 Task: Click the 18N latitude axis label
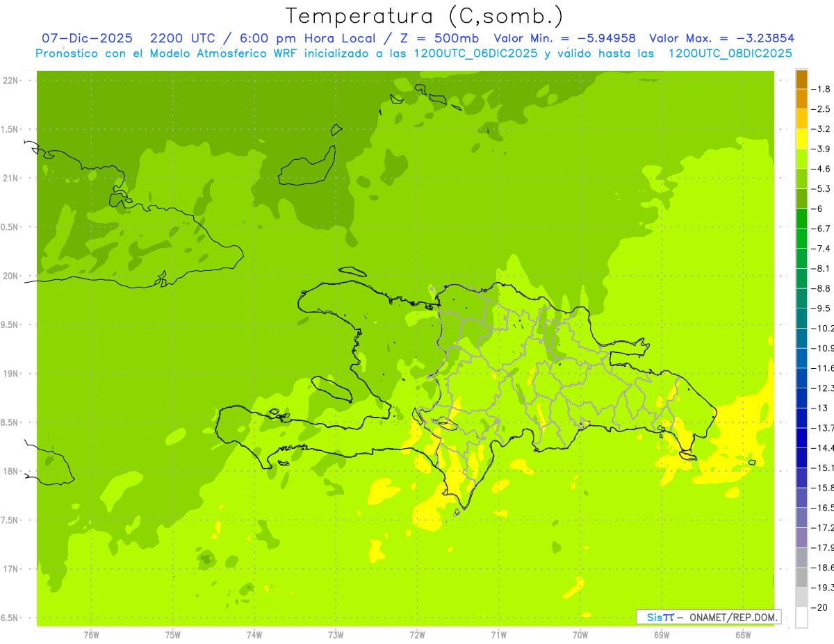pos(11,471)
